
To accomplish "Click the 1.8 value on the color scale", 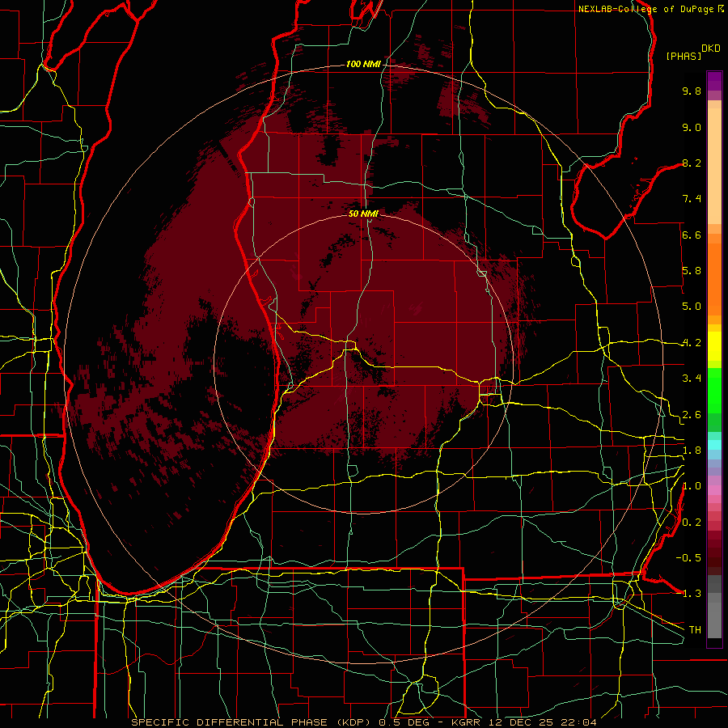I will (x=692, y=451).
